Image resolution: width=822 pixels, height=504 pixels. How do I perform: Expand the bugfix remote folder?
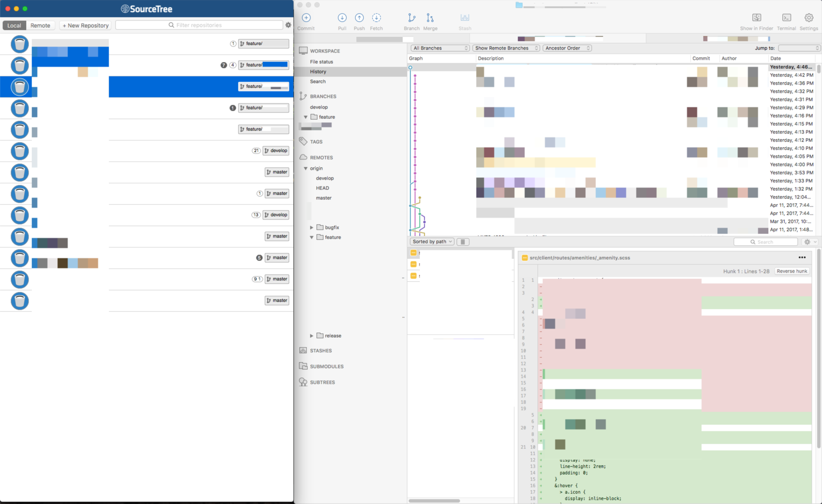coord(311,227)
